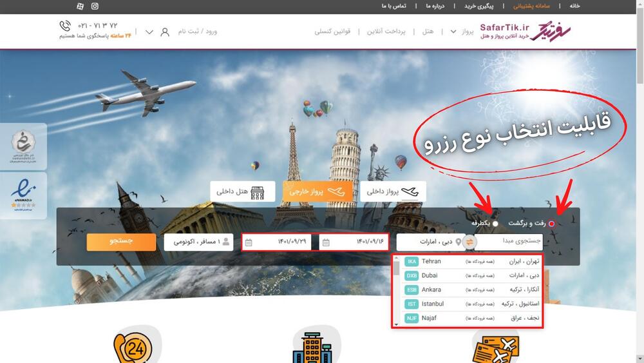The image size is (644, 363).
Task: Open پیگیری خرید purchase tracking menu item
Action: tap(479, 6)
